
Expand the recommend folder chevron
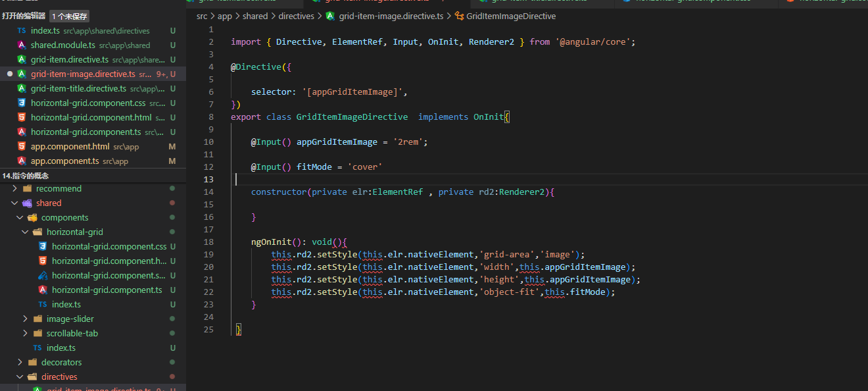15,189
